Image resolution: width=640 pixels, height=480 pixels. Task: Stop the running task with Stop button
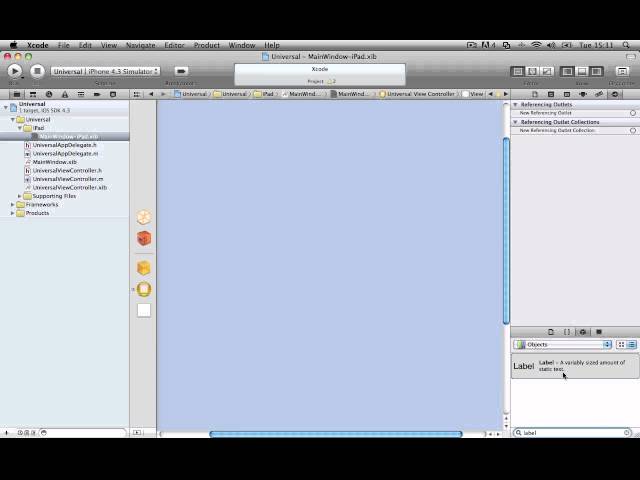pyautogui.click(x=37, y=71)
